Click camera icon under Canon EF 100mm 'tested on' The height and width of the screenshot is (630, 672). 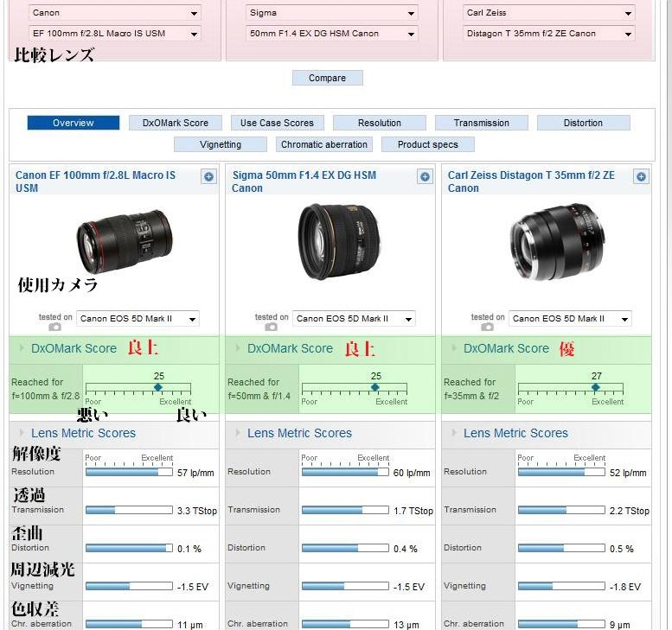coord(54,328)
